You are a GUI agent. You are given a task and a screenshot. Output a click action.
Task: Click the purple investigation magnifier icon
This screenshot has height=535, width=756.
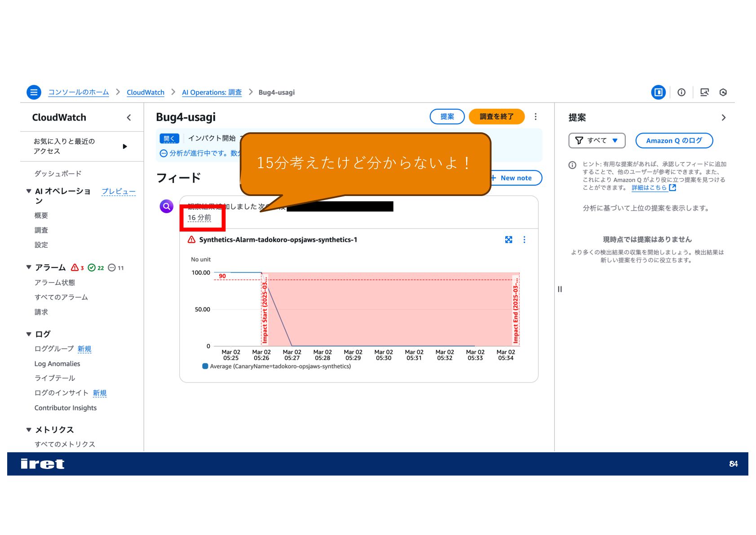pos(167,206)
